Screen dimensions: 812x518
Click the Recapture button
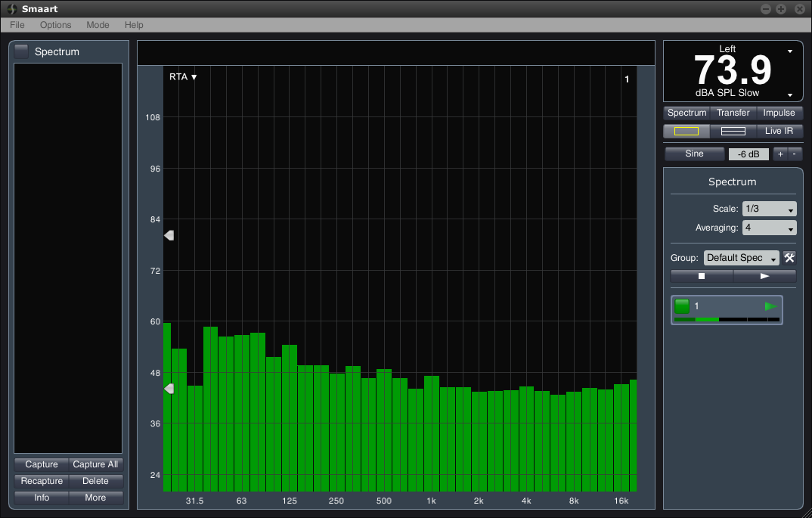coord(42,481)
